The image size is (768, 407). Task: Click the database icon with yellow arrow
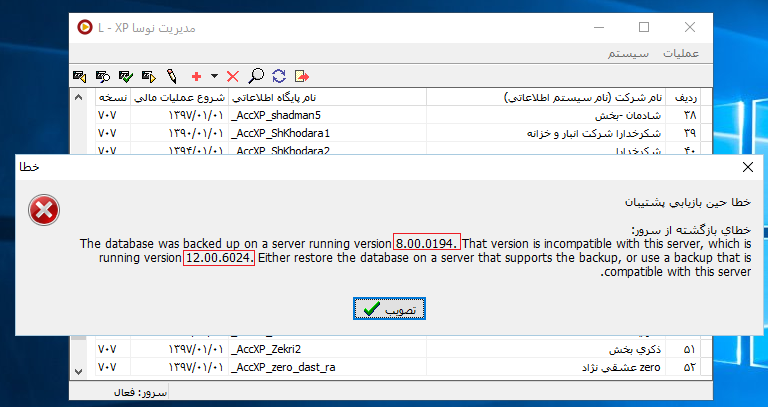click(x=148, y=76)
